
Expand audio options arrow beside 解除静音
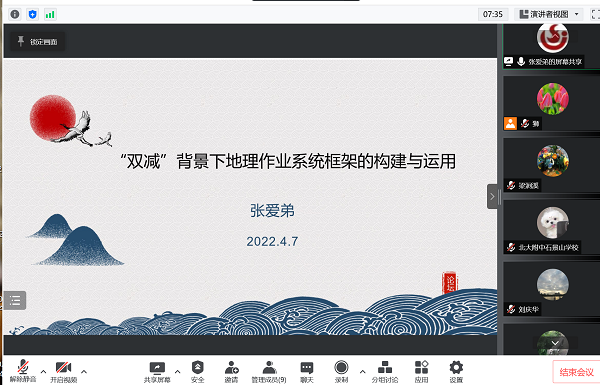43,372
